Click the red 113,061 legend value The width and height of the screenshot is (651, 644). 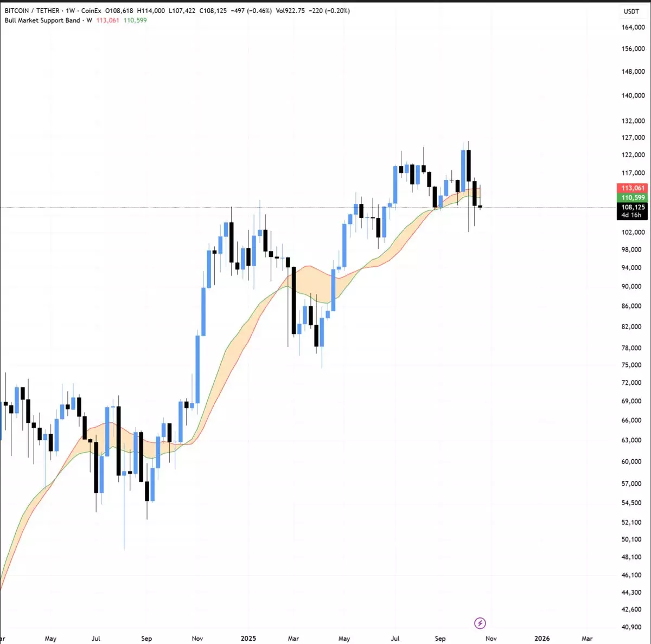[x=107, y=21]
